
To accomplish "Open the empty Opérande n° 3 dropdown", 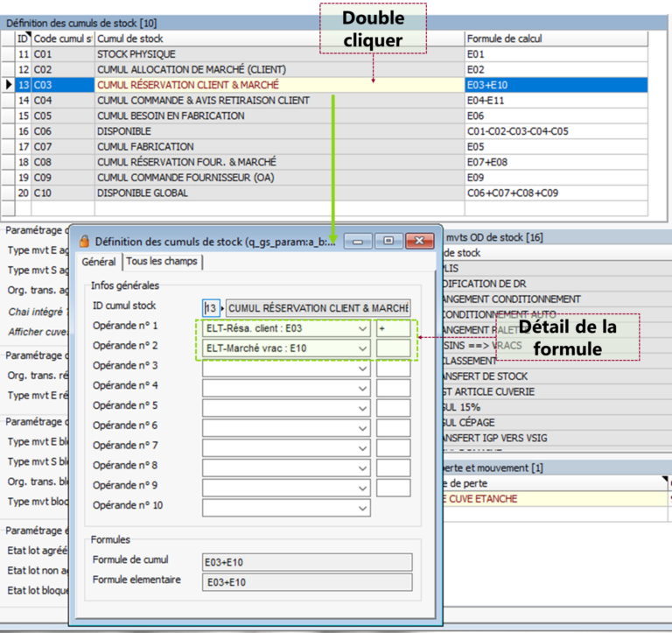I will [x=363, y=369].
